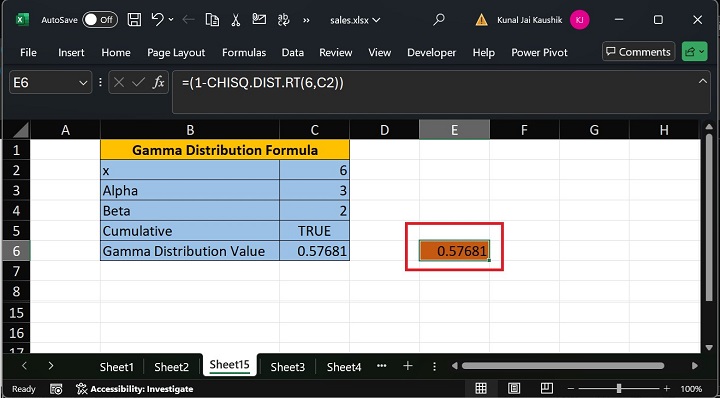The height and width of the screenshot is (398, 720).
Task: Save the workbook with floppy disk icon
Action: coord(134,20)
